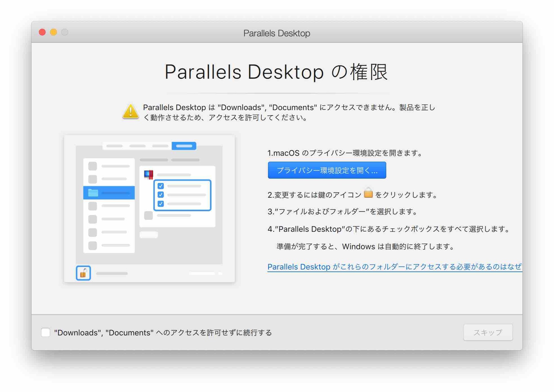Check the box to continue without Downloads, Documents access
This screenshot has height=392, width=554.
[x=46, y=332]
